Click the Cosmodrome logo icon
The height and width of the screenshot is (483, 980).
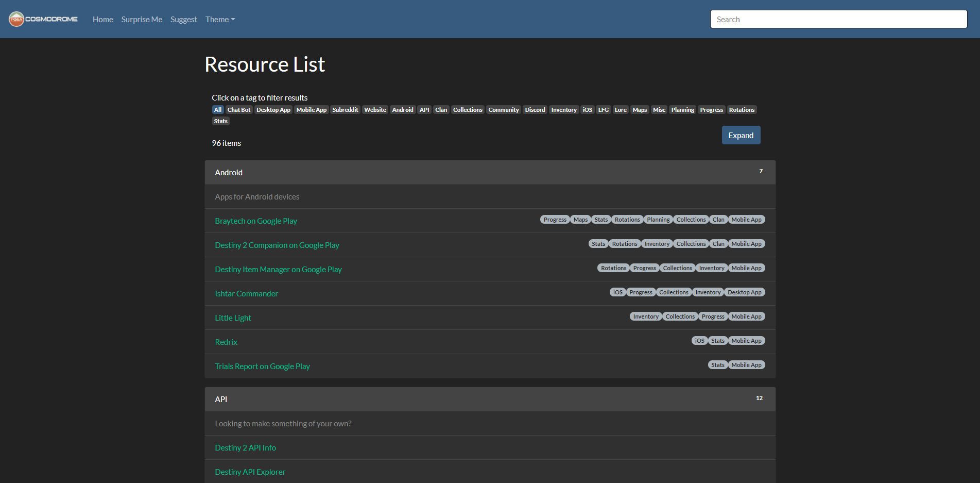(x=16, y=19)
